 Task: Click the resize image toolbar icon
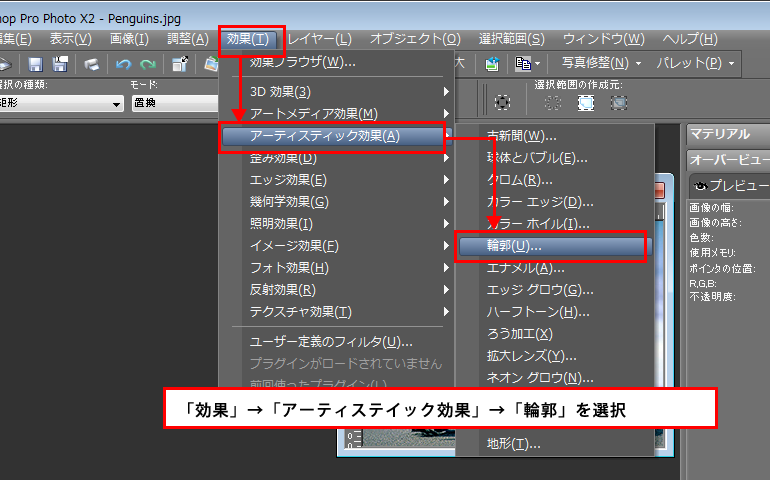coord(180,64)
